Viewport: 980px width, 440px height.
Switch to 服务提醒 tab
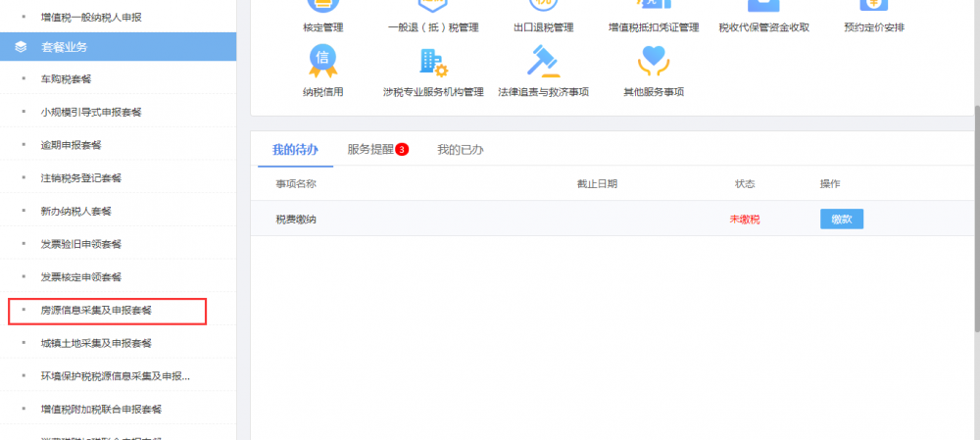(x=370, y=149)
